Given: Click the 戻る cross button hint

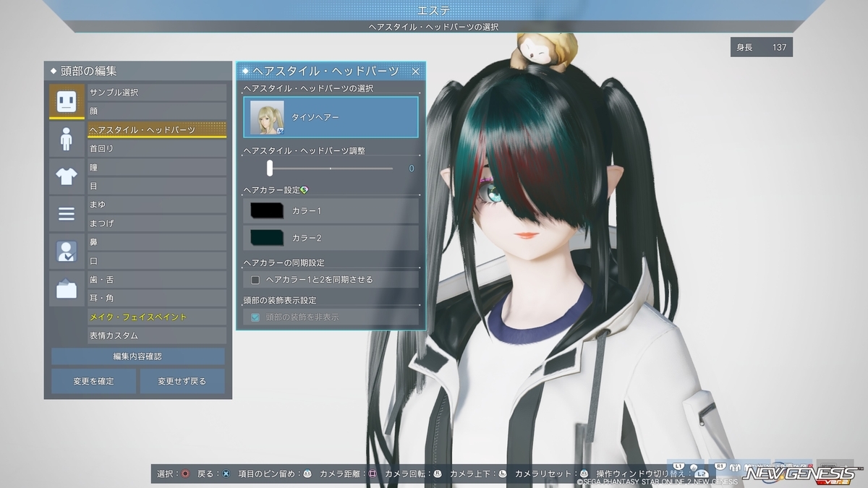Looking at the screenshot, I should point(226,474).
